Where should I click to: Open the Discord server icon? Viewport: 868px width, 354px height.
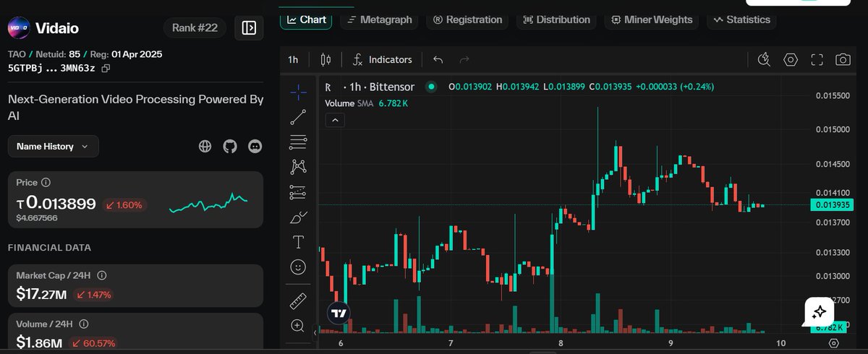pos(255,147)
